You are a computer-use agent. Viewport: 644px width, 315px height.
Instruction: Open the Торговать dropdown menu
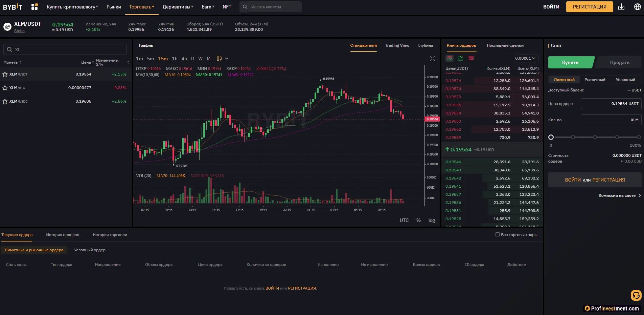click(x=142, y=7)
